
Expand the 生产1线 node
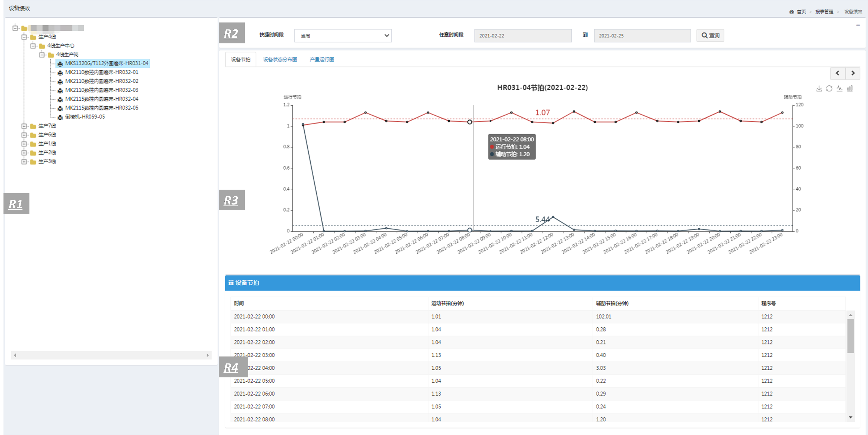[24, 143]
